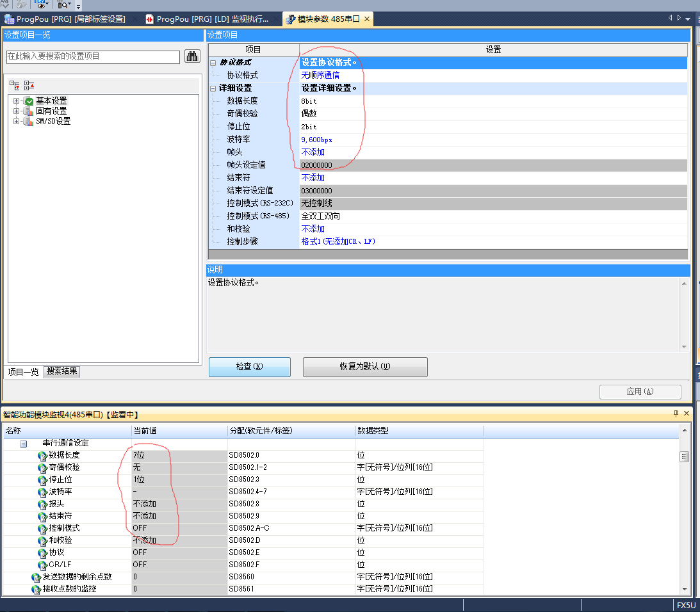
Task: Click the 应用(A) button
Action: pos(640,392)
